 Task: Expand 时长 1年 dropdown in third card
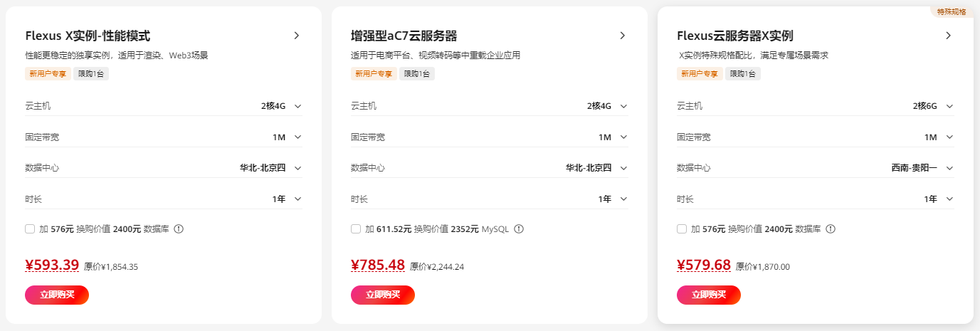click(949, 199)
